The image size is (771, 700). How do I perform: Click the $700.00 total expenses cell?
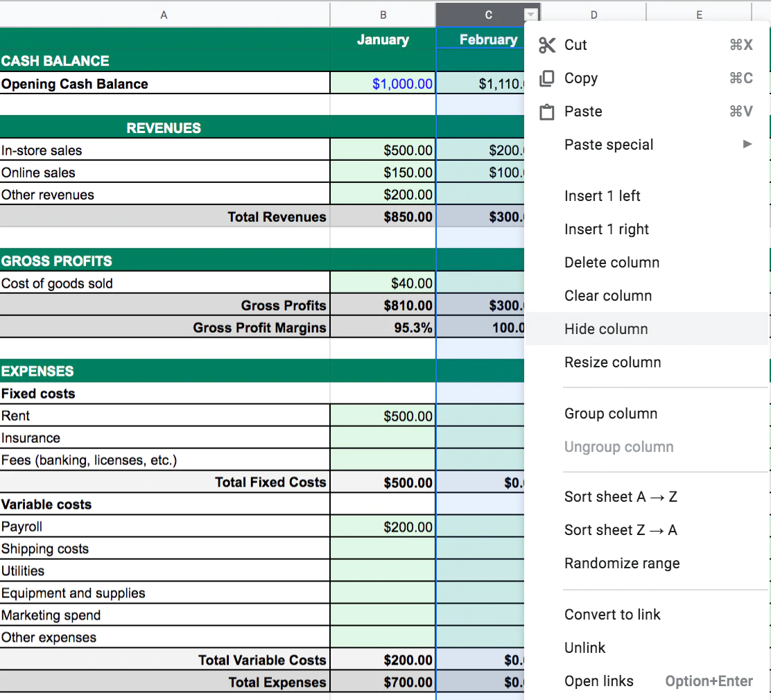pos(383,682)
